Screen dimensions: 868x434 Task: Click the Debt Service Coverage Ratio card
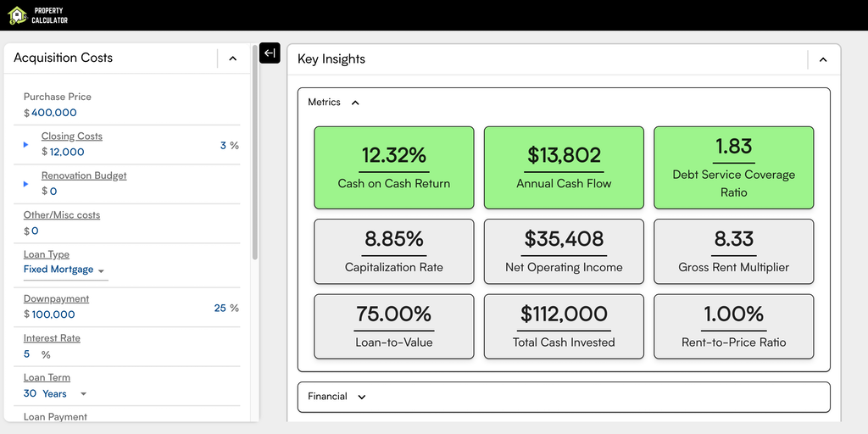click(x=733, y=168)
